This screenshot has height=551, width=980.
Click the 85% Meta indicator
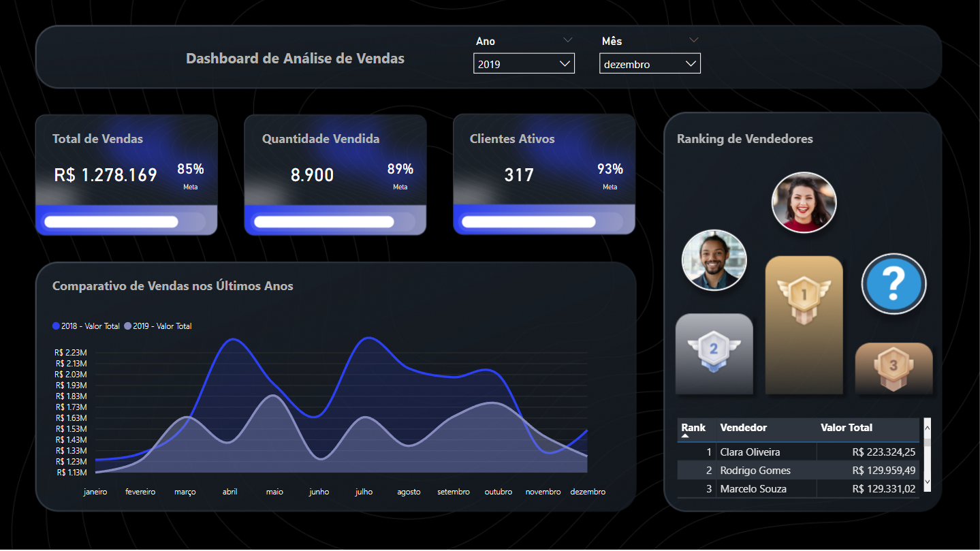[x=191, y=175]
